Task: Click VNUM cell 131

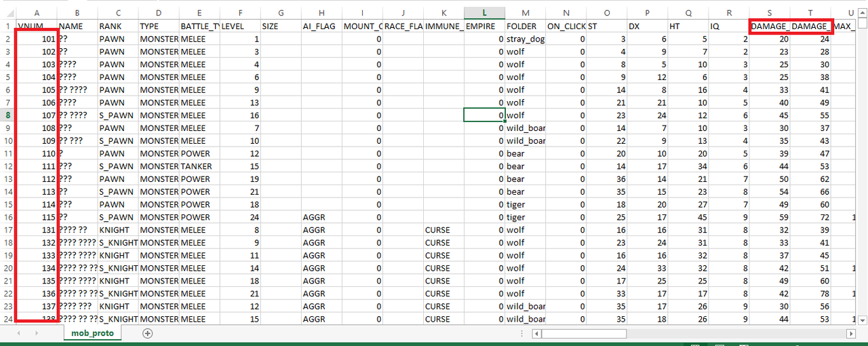Action: click(36, 230)
